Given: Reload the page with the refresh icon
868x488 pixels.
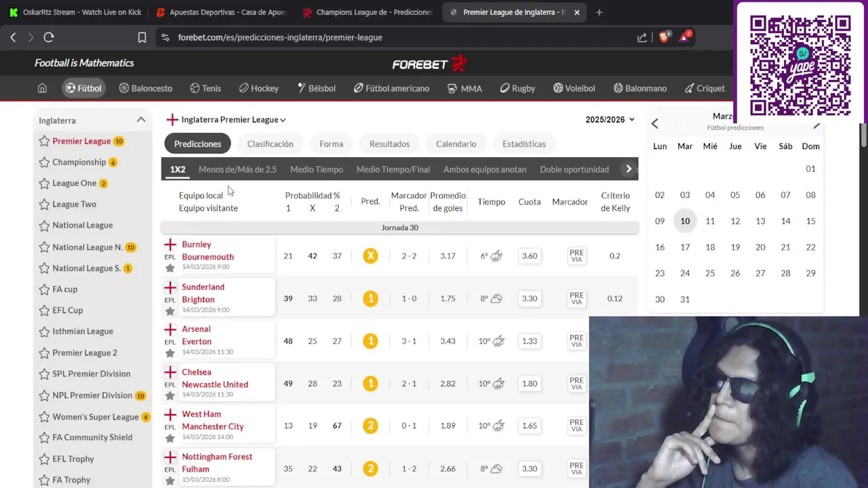Looking at the screenshot, I should pyautogui.click(x=49, y=37).
